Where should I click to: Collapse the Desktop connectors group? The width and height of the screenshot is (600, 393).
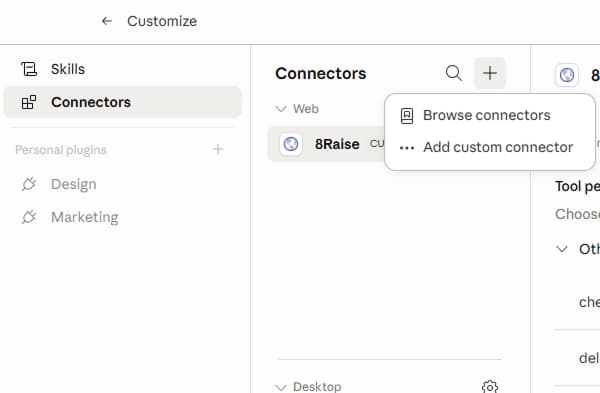[x=281, y=387]
